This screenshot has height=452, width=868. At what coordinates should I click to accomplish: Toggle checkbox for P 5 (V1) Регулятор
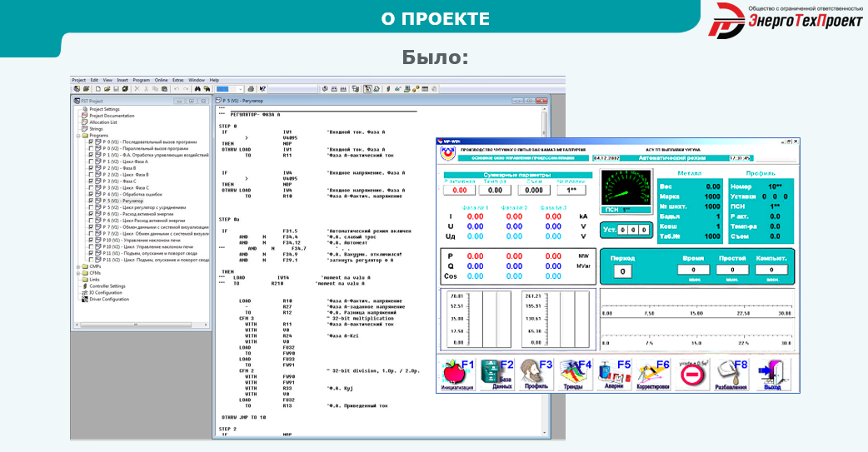pyautogui.click(x=92, y=201)
